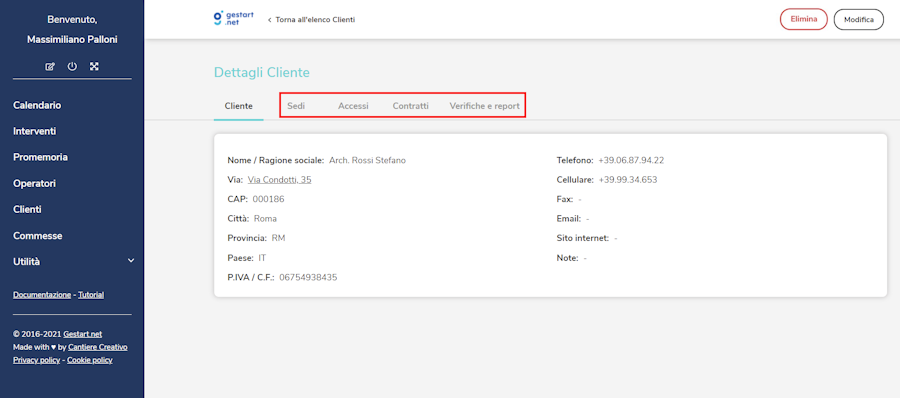Open the Cookie policy link
This screenshot has height=398, width=900.
(90, 360)
